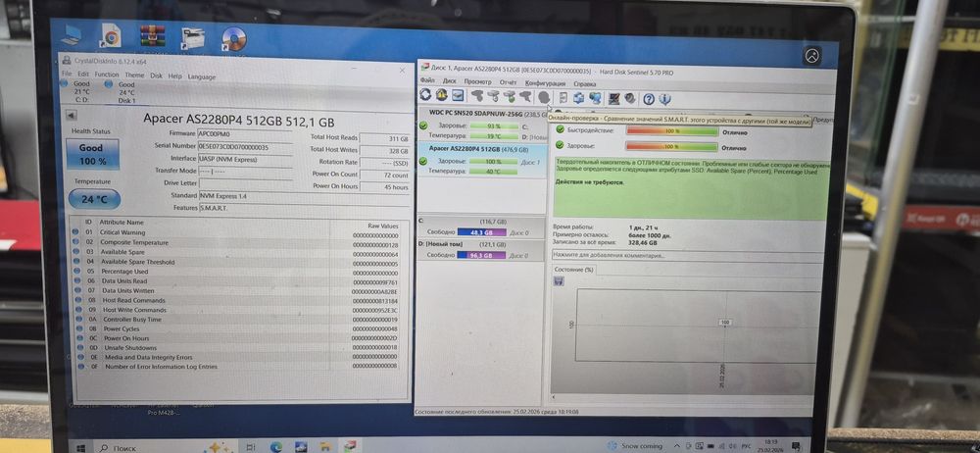Open the Chrome document desktop shortcut
The width and height of the screenshot is (980, 453).
coord(111,35)
